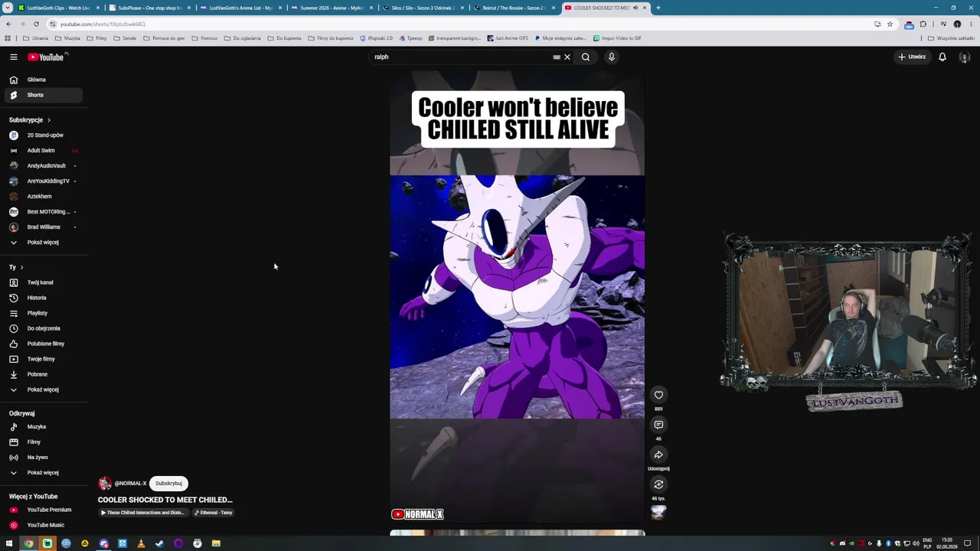The image size is (980, 551).
Task: Select Shorts in the sidebar
Action: 43,95
